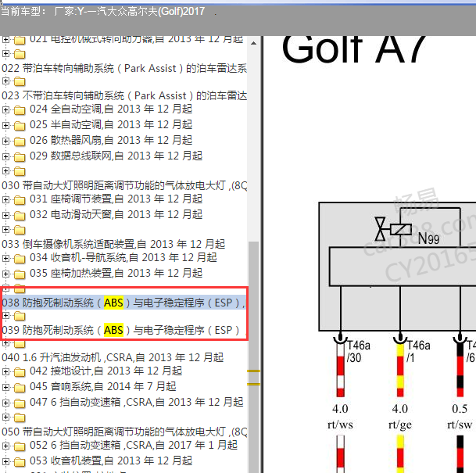Expand the 035 座椅加热装置 tree node

tap(5, 274)
